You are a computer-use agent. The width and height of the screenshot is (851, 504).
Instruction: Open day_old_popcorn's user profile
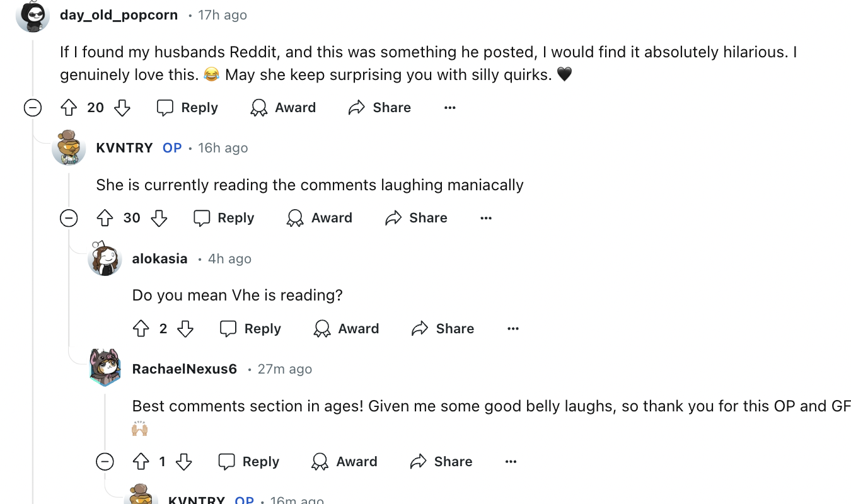pyautogui.click(x=119, y=15)
